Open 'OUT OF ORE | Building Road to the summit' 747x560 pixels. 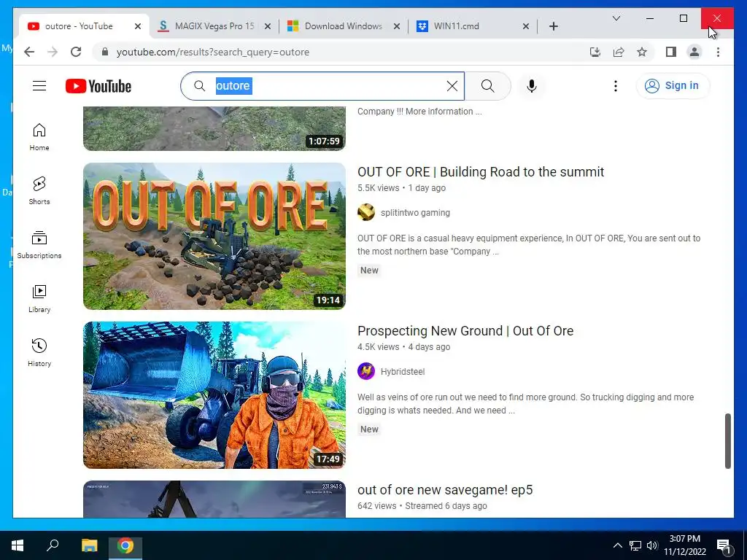[x=481, y=172]
